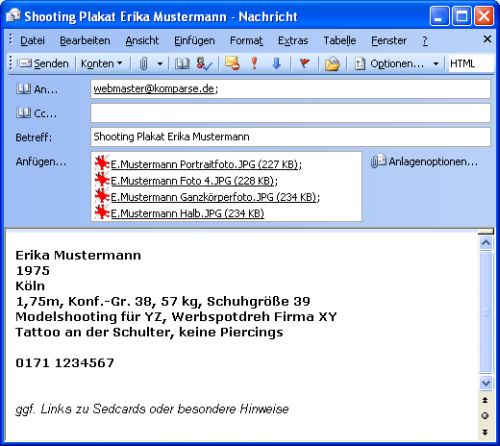Click the Senden button
500x446 pixels.
[43, 63]
